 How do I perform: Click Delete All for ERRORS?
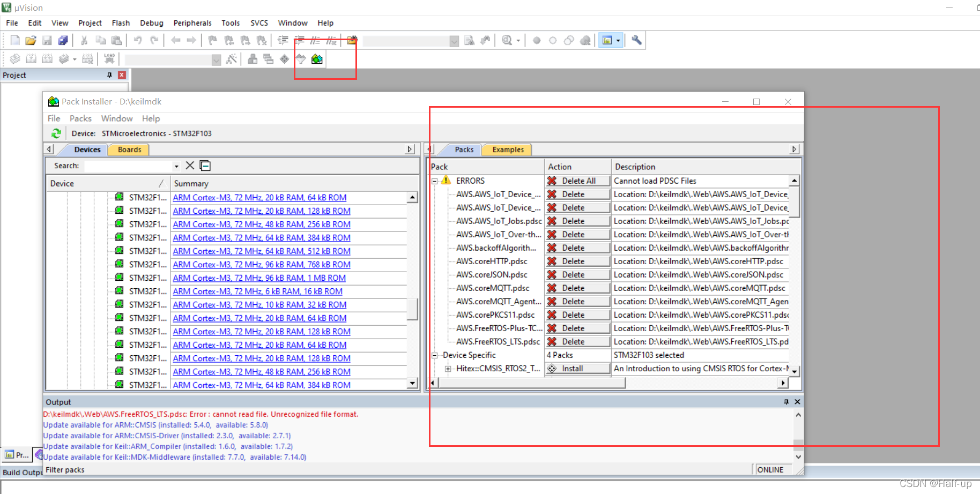point(578,181)
